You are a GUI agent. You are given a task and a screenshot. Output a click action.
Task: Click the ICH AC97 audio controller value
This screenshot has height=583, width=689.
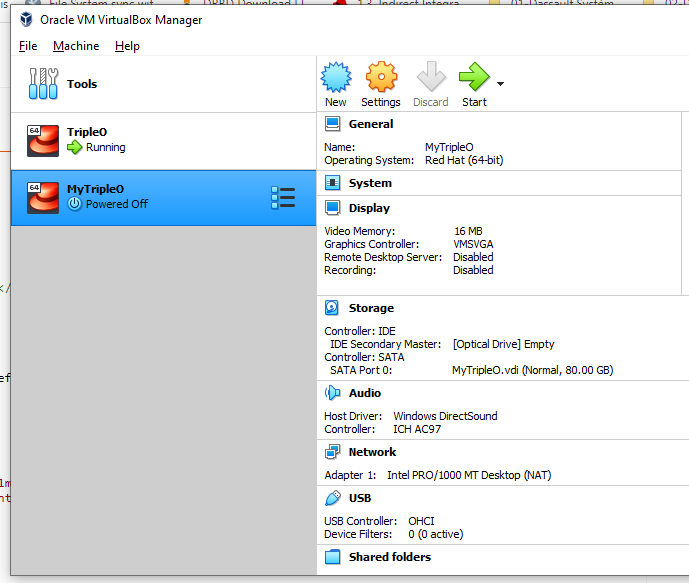pos(417,429)
